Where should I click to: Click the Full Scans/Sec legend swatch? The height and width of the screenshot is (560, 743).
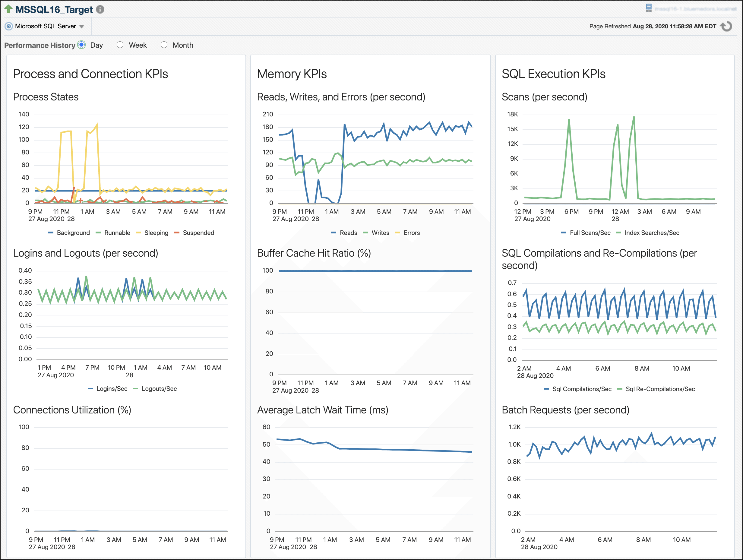[x=564, y=233]
